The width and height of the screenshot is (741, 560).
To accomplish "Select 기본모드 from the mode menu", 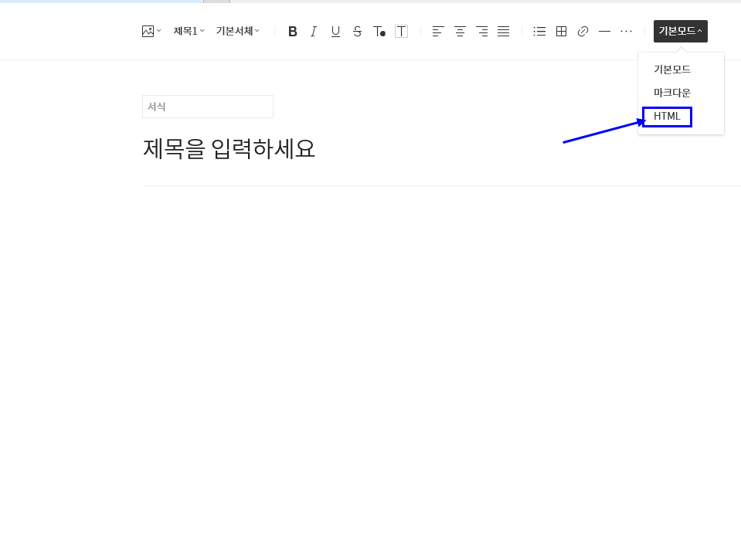I will point(672,70).
